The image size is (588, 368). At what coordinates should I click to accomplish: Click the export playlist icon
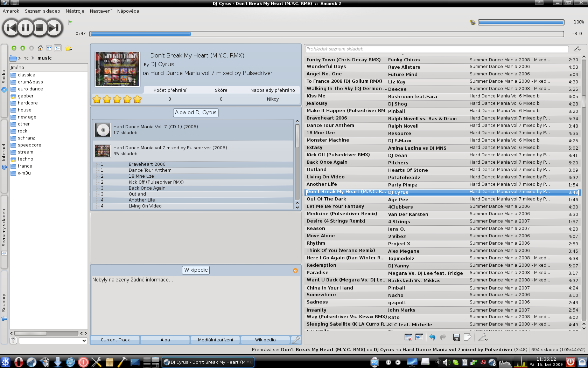[x=468, y=337]
